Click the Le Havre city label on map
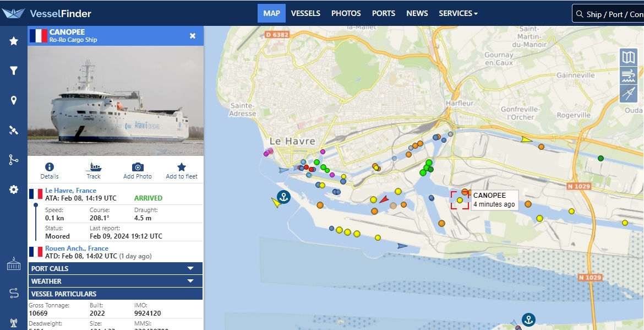 click(x=292, y=142)
